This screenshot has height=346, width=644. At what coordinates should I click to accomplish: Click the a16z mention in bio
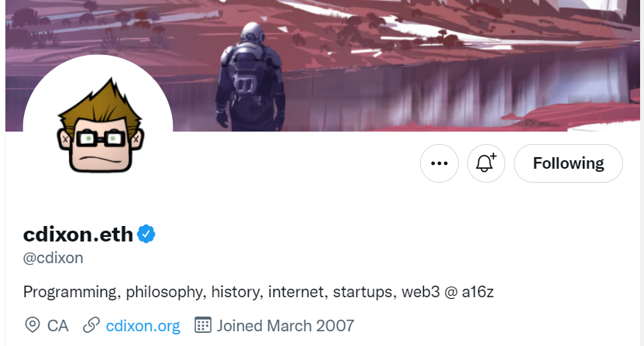[477, 292]
